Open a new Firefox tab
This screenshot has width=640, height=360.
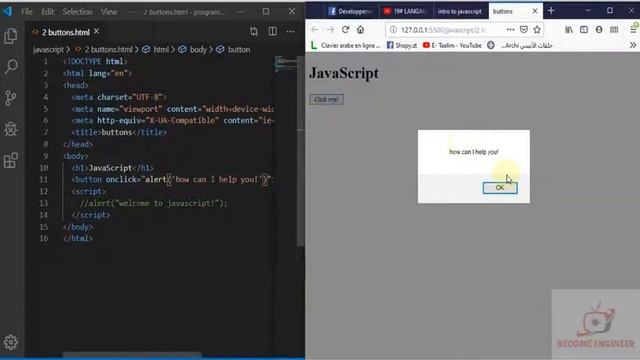(551, 11)
